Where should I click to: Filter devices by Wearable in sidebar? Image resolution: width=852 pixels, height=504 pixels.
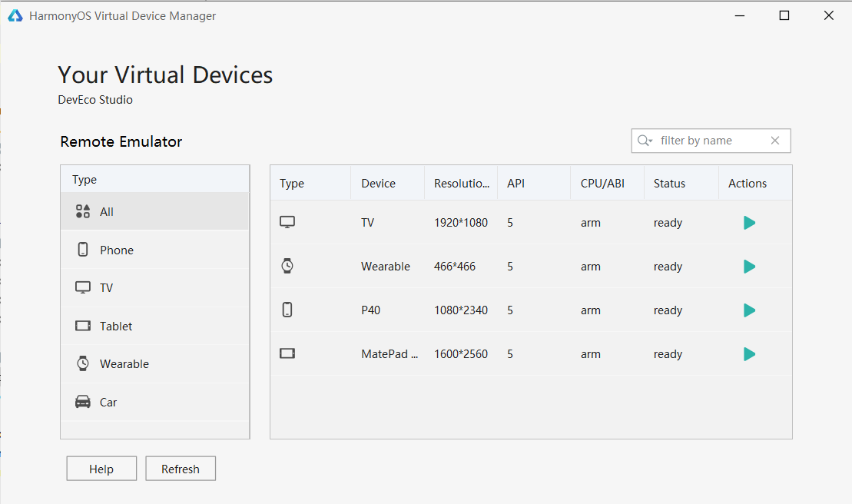(155, 364)
